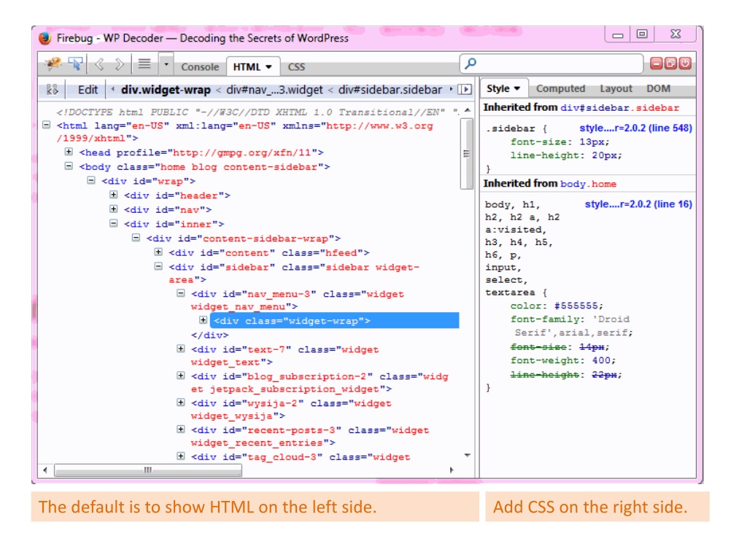The height and width of the screenshot is (560, 747).
Task: Click the .sidebar selector text
Action: click(510, 128)
